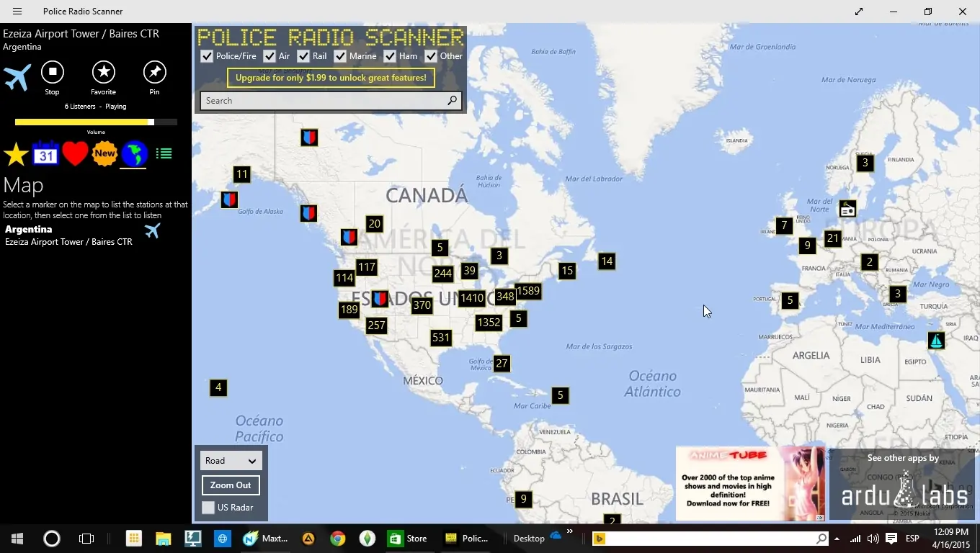Mark current station as Favorite
Screen dimensions: 980x553
(104, 72)
